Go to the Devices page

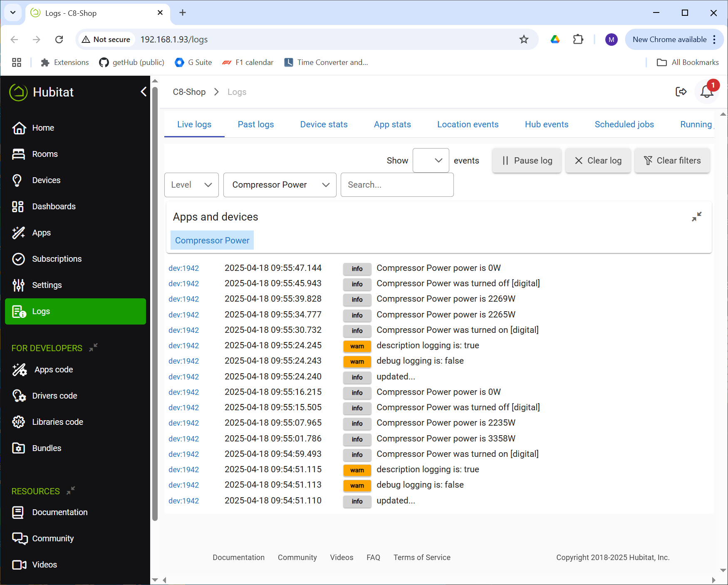point(75,180)
